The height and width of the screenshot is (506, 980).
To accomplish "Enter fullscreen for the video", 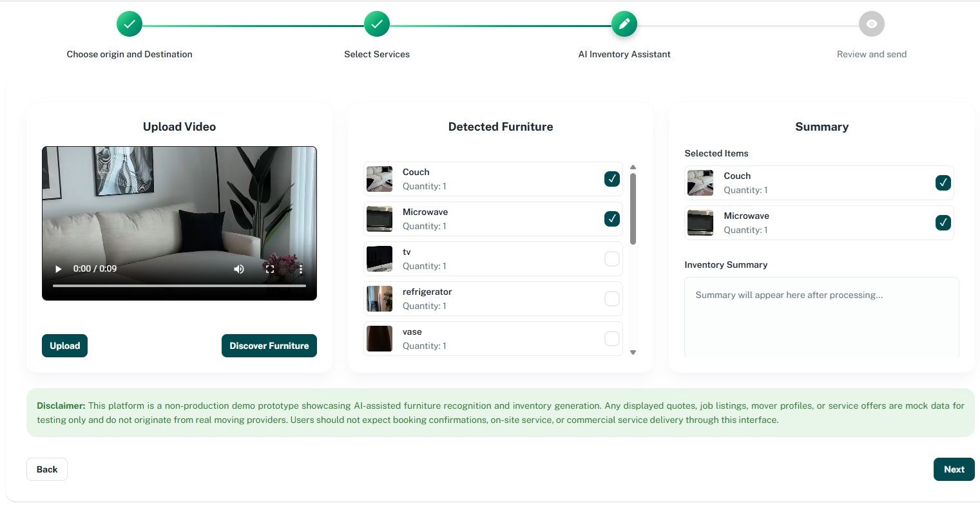I will [270, 269].
